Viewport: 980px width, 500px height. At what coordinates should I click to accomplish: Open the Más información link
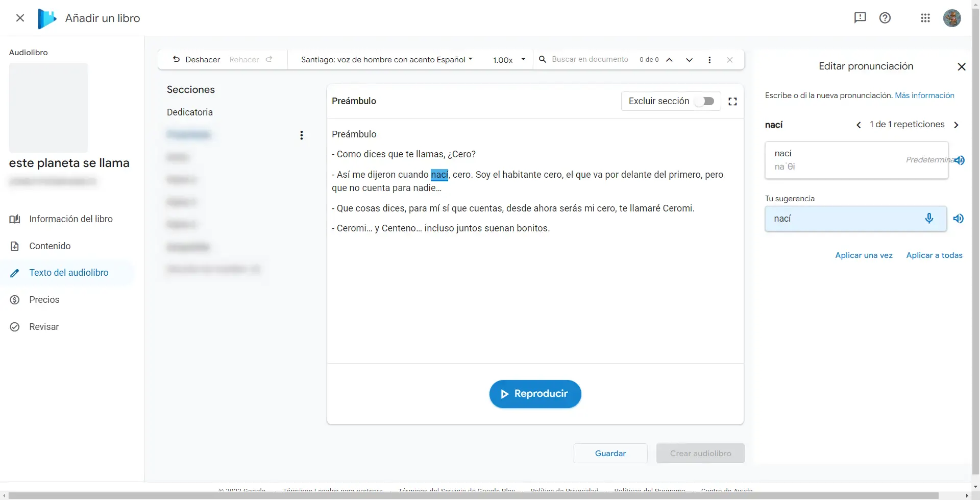click(924, 96)
